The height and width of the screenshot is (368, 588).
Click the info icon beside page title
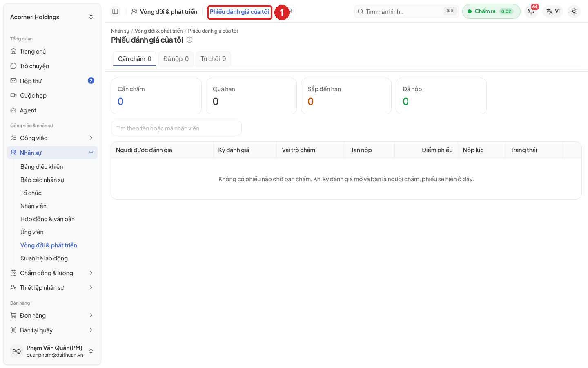coord(189,40)
